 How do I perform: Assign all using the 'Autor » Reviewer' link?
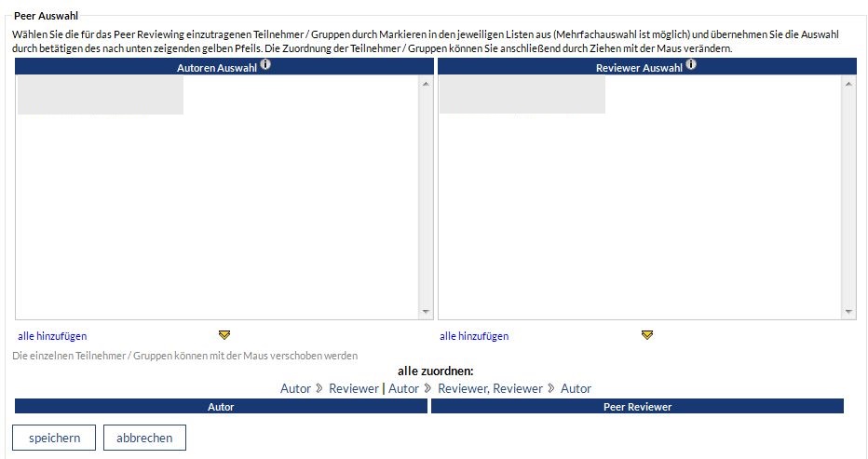(x=330, y=388)
